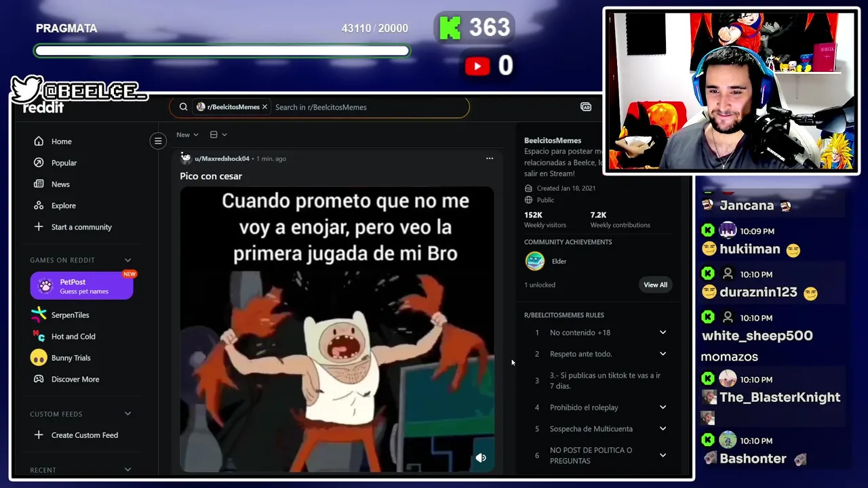Open u/Maxredshock04 profile link
This screenshot has height=488, width=868.
tap(222, 159)
